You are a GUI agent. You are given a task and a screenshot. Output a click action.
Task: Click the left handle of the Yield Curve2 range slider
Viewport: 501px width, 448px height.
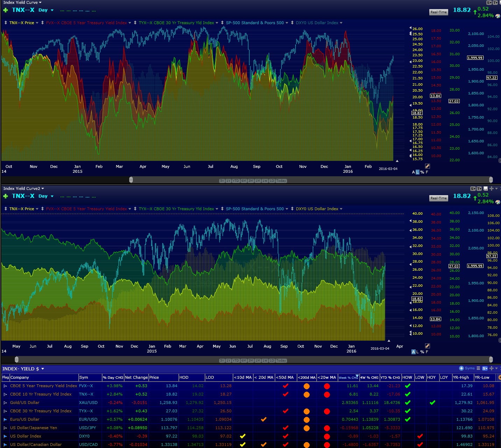point(16,360)
